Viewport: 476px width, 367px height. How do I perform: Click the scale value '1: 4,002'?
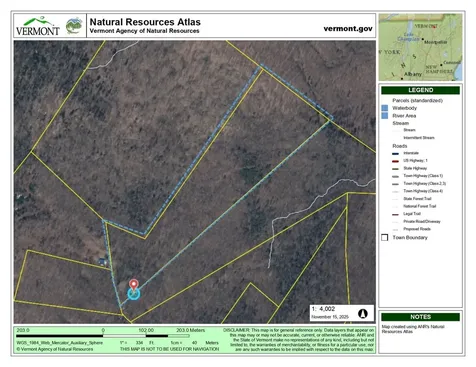pyautogui.click(x=323, y=309)
